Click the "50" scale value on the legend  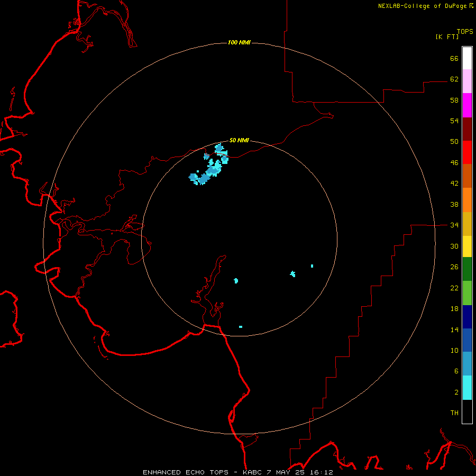[454, 142]
